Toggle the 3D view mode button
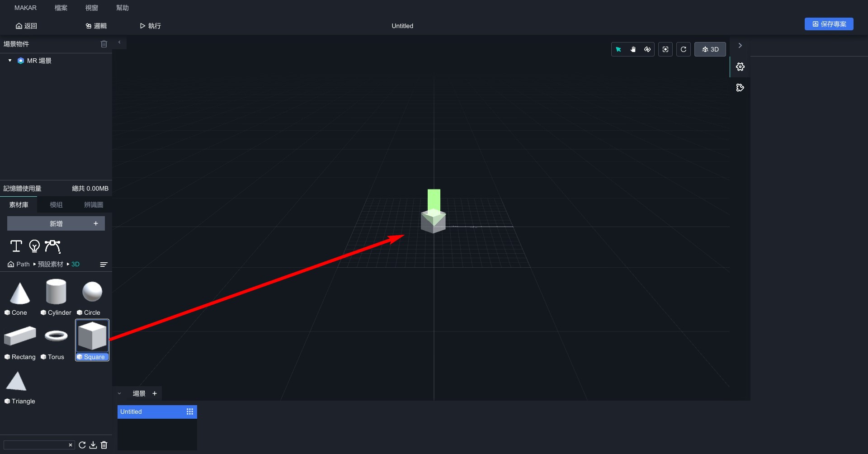868x454 pixels. pyautogui.click(x=710, y=49)
